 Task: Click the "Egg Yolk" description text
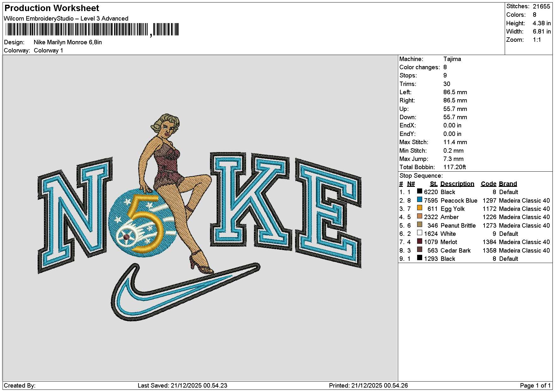[x=453, y=209]
